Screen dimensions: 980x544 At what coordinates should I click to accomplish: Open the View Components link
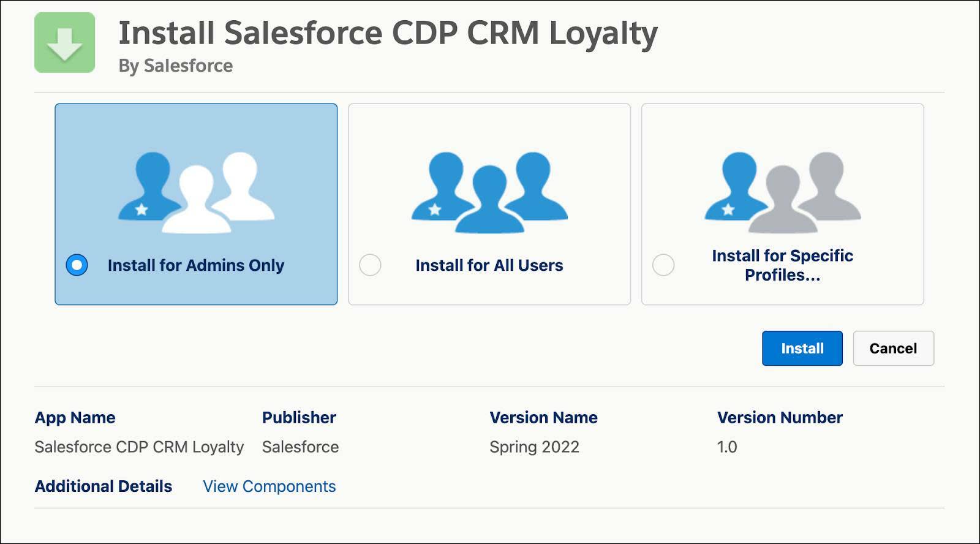(269, 486)
